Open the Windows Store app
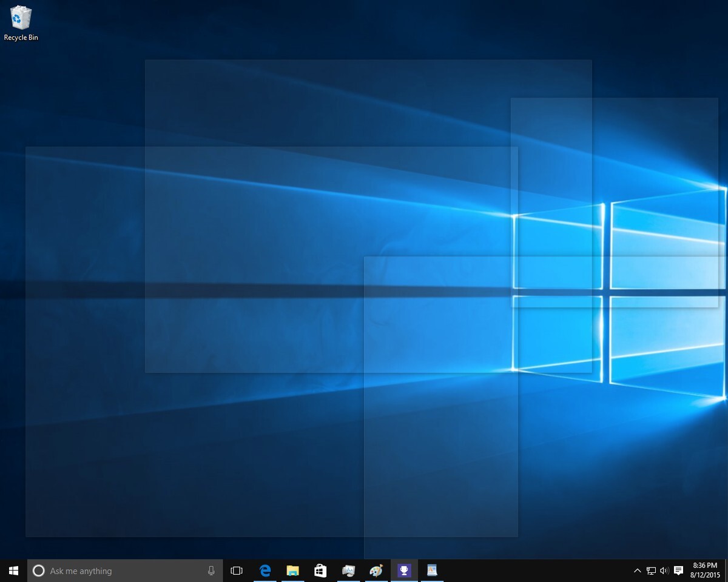This screenshot has height=582, width=728. tap(320, 570)
